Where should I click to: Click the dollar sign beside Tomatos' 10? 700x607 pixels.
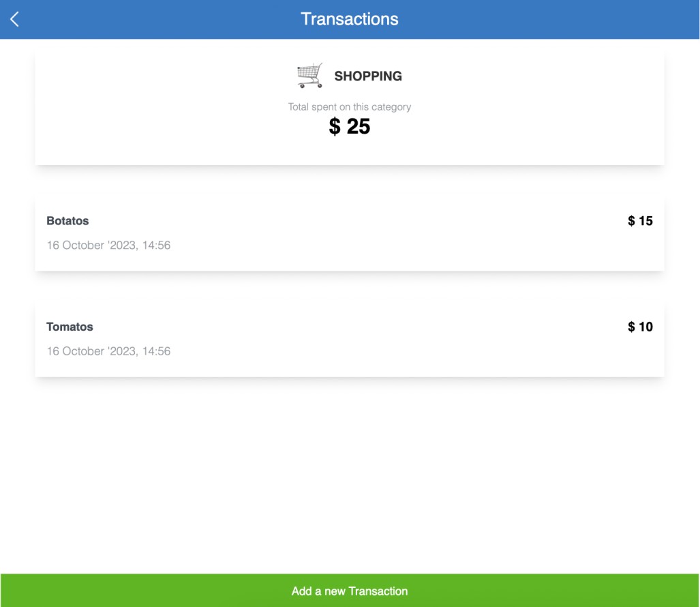pyautogui.click(x=631, y=327)
